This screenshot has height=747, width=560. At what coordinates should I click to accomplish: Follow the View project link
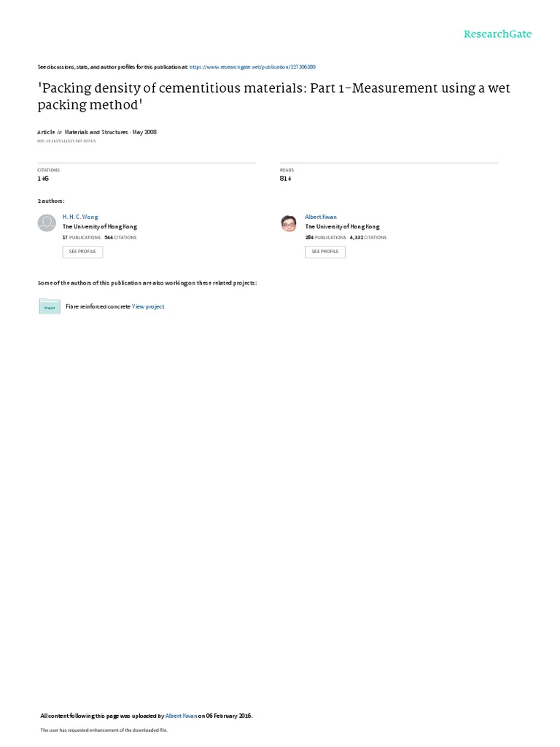(x=148, y=306)
